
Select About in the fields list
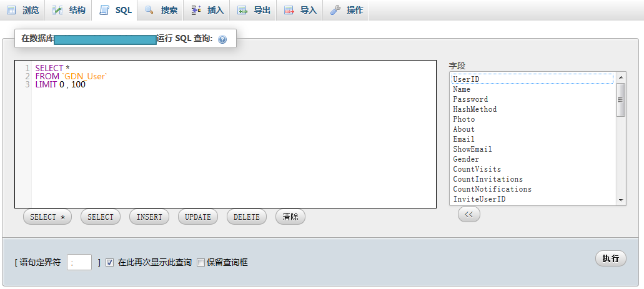pyautogui.click(x=533, y=129)
